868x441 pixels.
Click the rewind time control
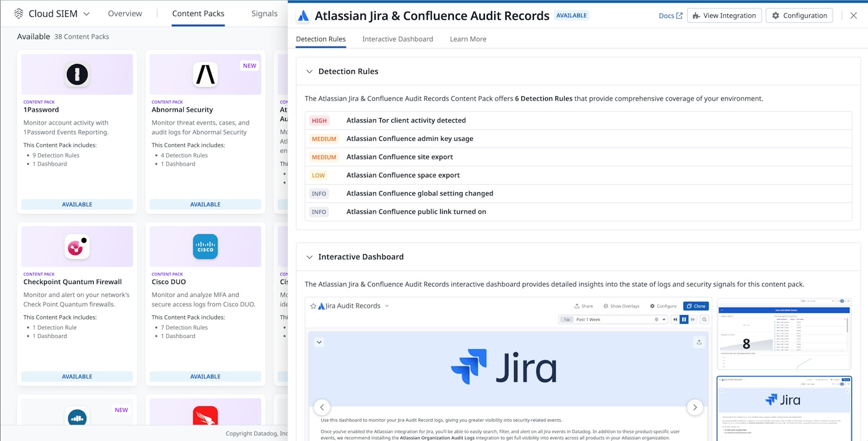tap(675, 319)
